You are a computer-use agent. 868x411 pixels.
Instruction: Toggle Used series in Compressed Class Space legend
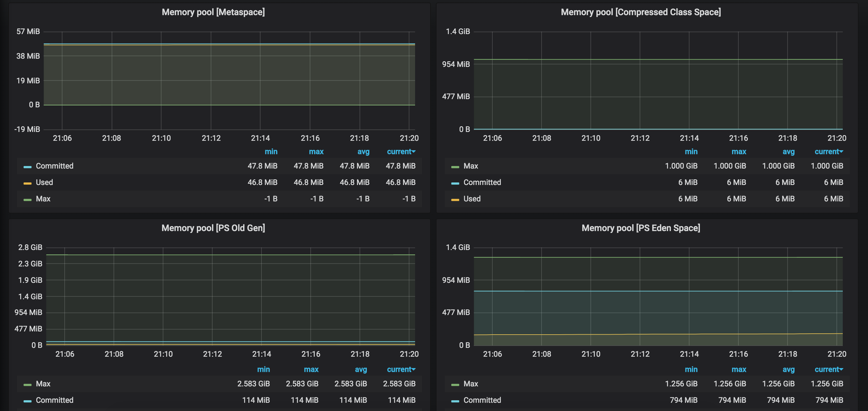click(472, 199)
